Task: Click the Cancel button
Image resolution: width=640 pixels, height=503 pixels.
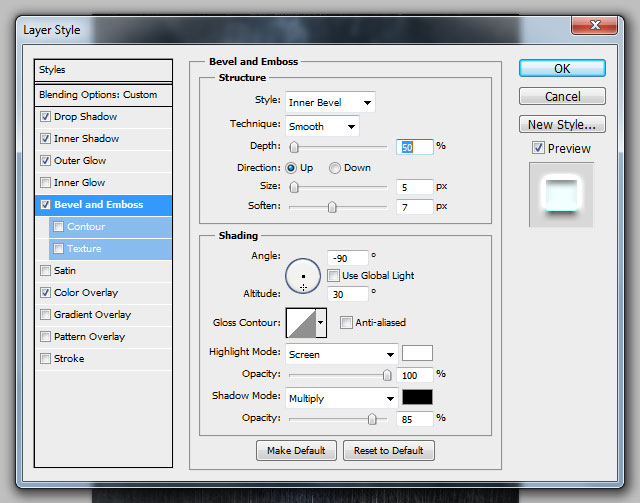Action: click(562, 96)
